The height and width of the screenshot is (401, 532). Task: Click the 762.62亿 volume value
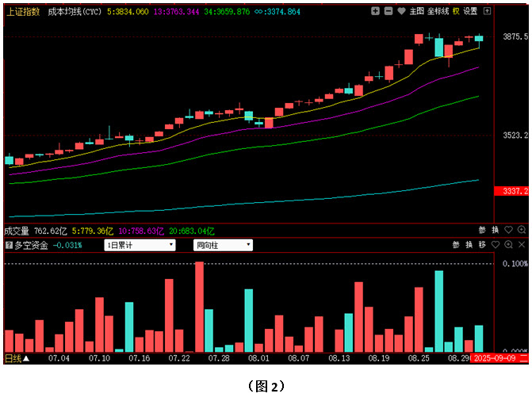(x=51, y=231)
